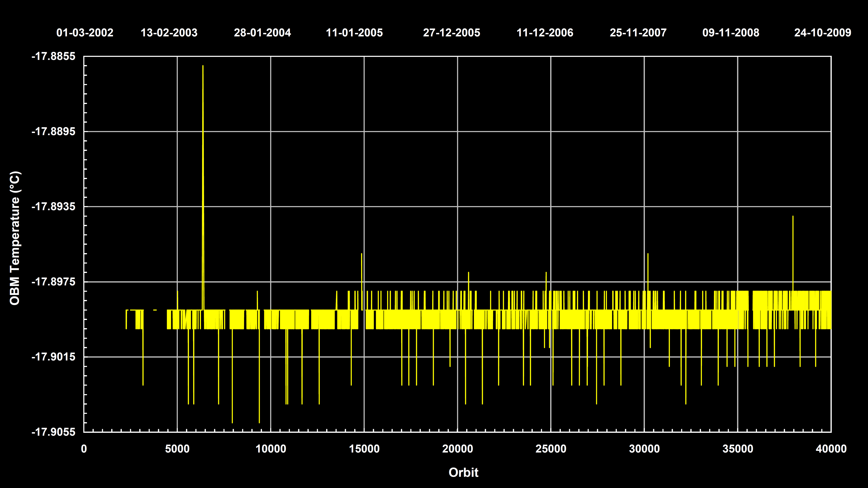The height and width of the screenshot is (488, 868).
Task: Click the date label 09-11-2008
Action: pyautogui.click(x=731, y=33)
